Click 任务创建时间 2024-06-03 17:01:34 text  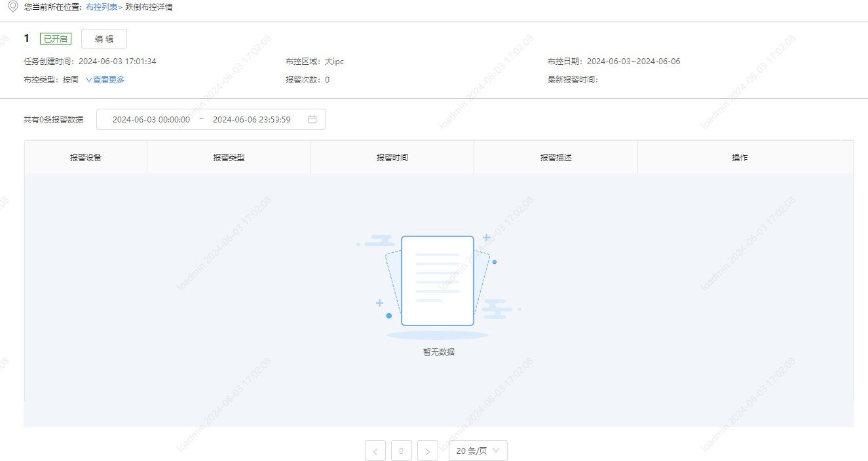point(90,62)
